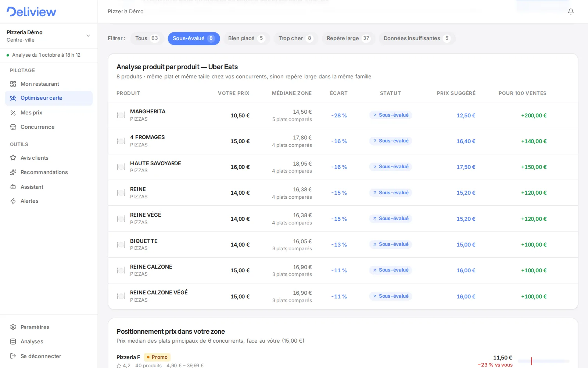Click the Reine Calzone Végé dish icon
Screen dimensions: 588x368
[x=121, y=296]
